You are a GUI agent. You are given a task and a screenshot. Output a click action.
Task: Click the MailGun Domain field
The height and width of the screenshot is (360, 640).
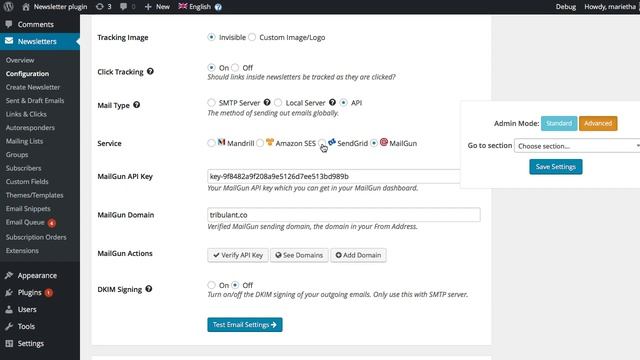(x=344, y=215)
